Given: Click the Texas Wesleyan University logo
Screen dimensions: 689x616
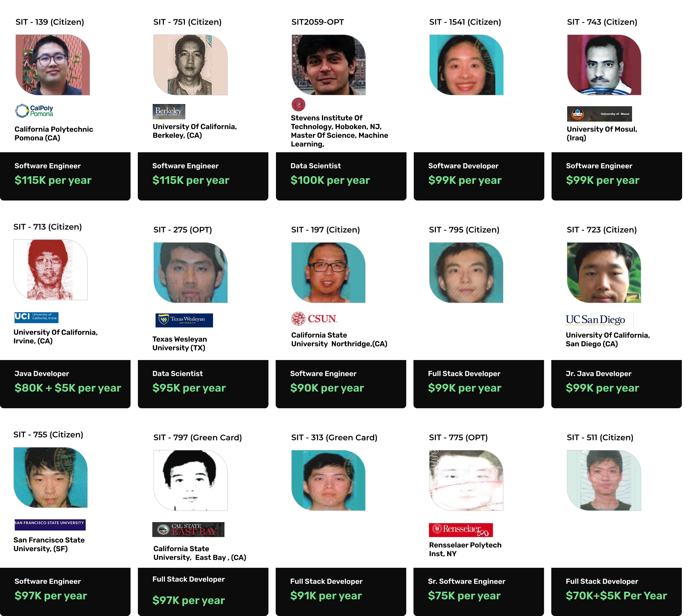Looking at the screenshot, I should click(x=184, y=320).
